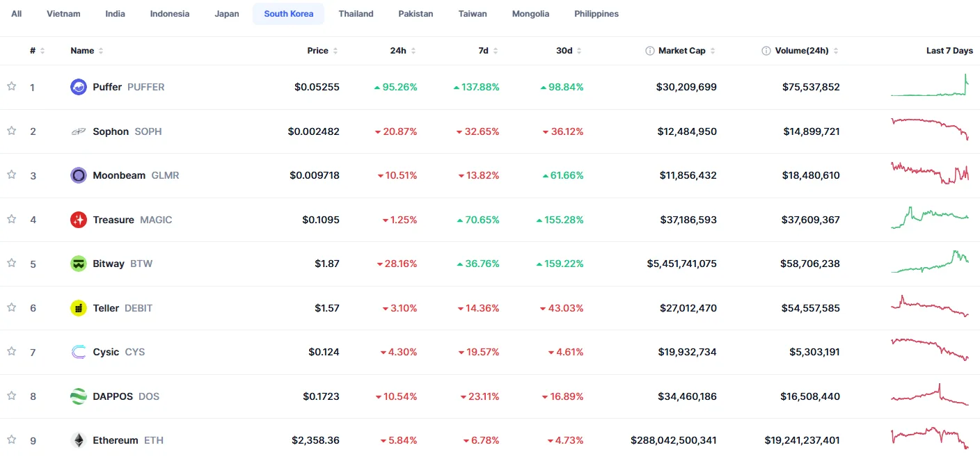This screenshot has height=459, width=980.
Task: Sort table by 24h change column
Action: tap(404, 51)
